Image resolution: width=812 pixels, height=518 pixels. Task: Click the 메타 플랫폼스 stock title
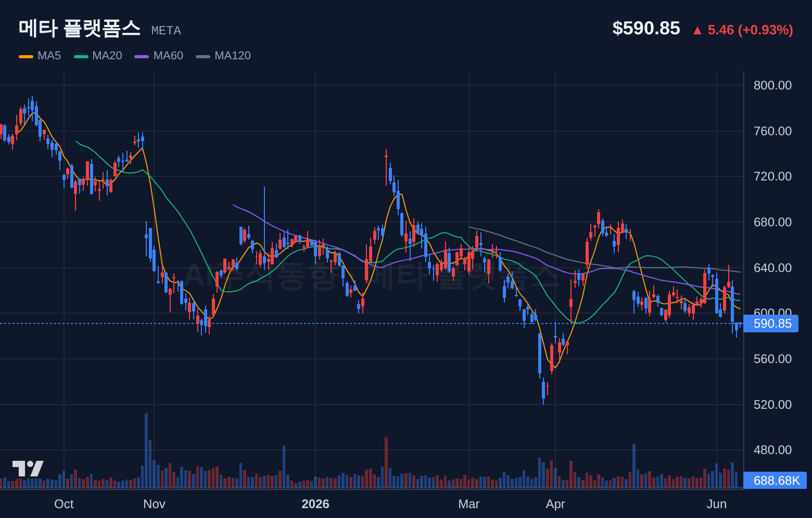coord(80,28)
